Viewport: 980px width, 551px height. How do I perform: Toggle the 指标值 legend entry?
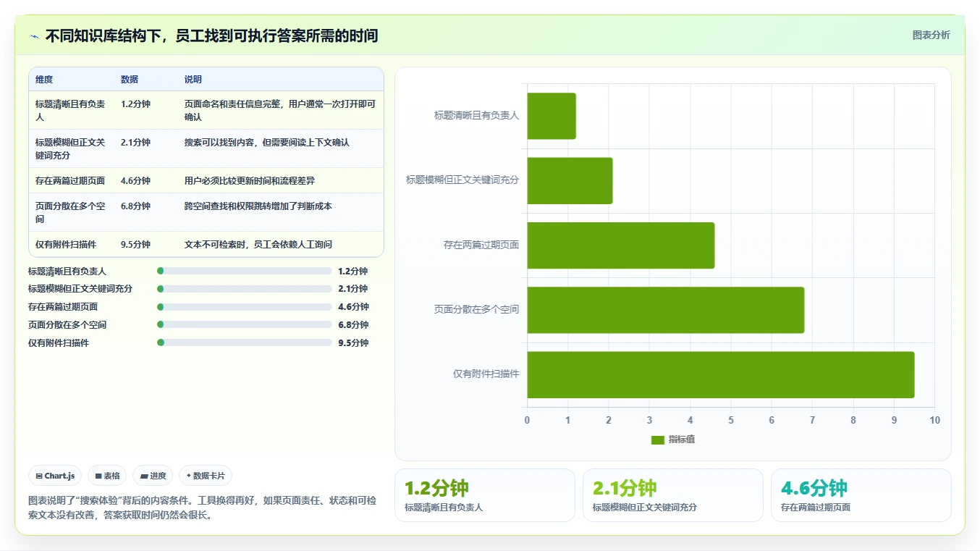click(672, 439)
